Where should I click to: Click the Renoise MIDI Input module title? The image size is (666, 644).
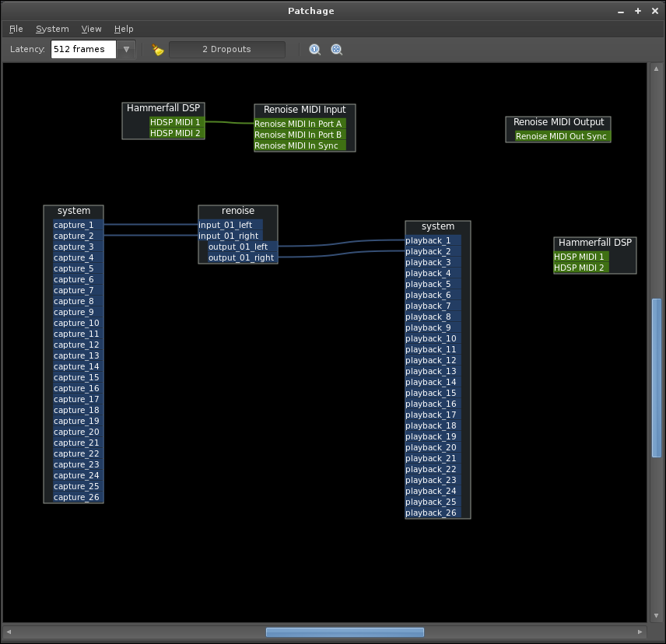[x=304, y=110]
